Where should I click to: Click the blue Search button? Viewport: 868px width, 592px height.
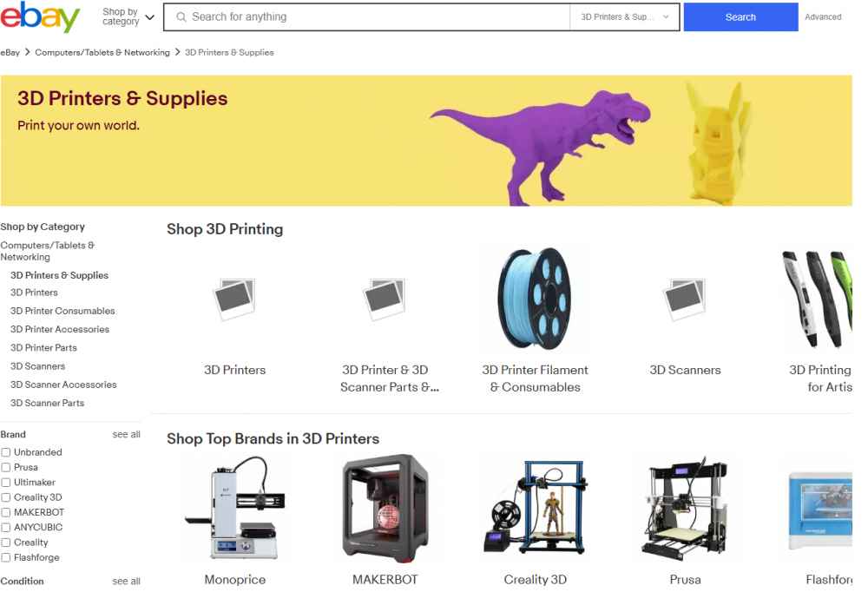coord(740,17)
